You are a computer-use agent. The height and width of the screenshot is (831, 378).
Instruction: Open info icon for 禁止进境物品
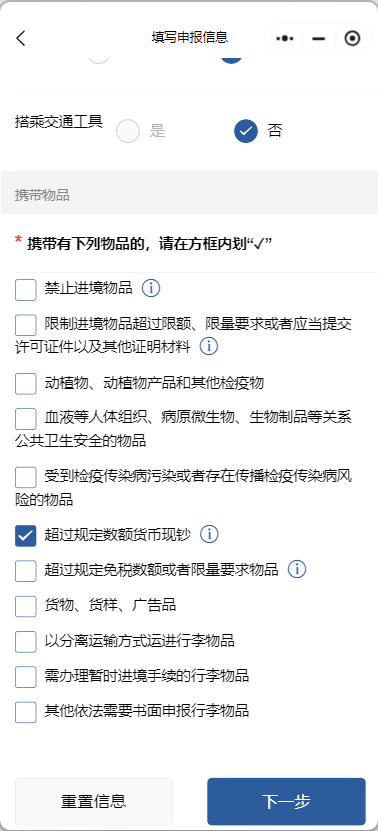coord(151,288)
